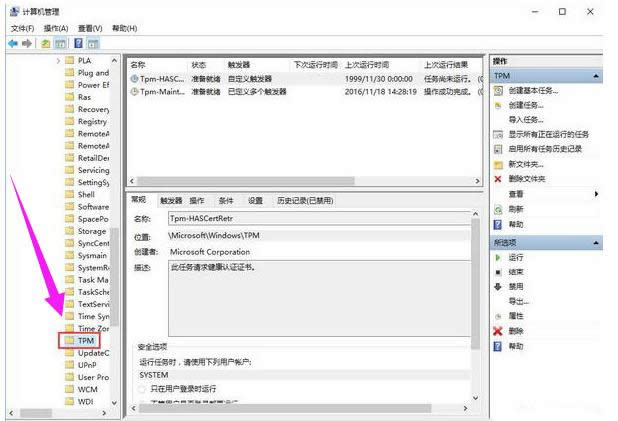
Task: Select the TPM folder in the tree
Action: pyautogui.click(x=86, y=340)
